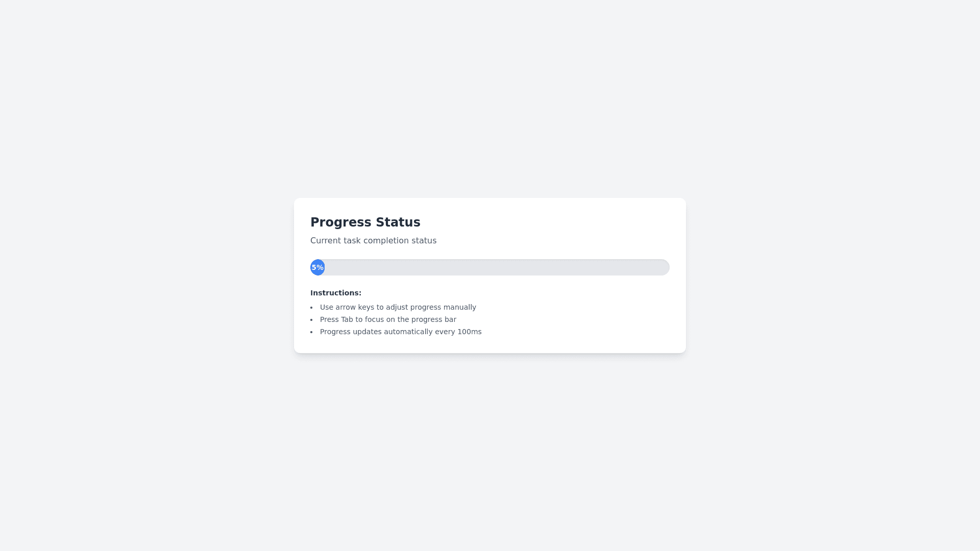This screenshot has width=980, height=551.
Task: Click "Current task completion status" subtitle
Action: [x=373, y=241]
